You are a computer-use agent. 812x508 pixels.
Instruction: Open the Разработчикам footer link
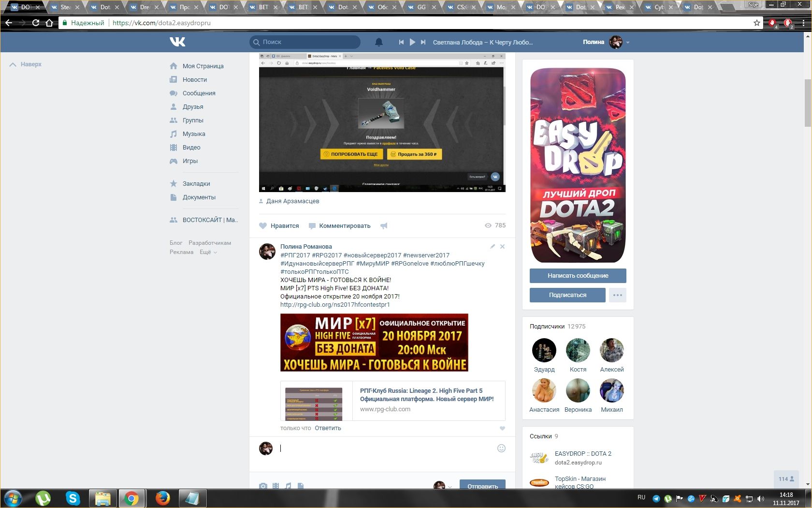(x=210, y=243)
